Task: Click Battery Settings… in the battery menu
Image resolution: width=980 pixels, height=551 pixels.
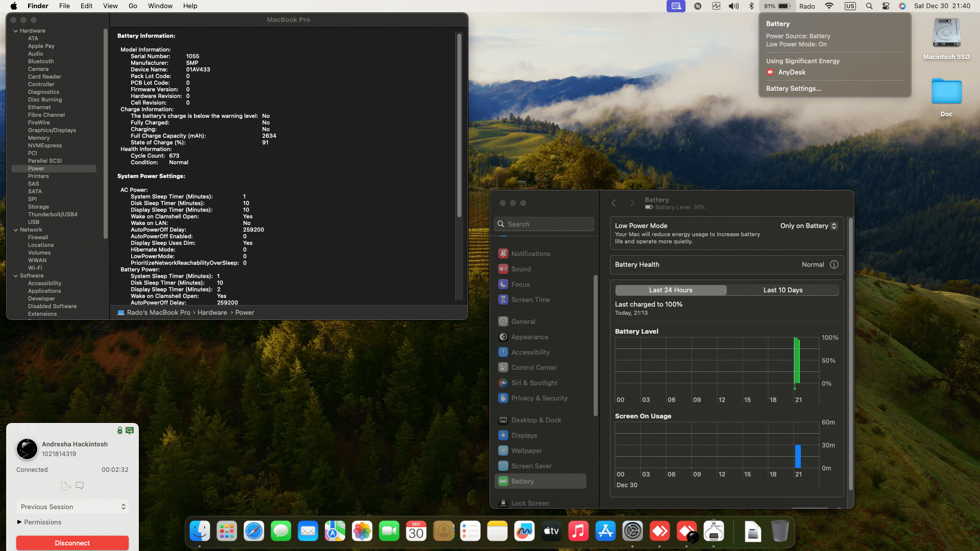Action: 793,88
